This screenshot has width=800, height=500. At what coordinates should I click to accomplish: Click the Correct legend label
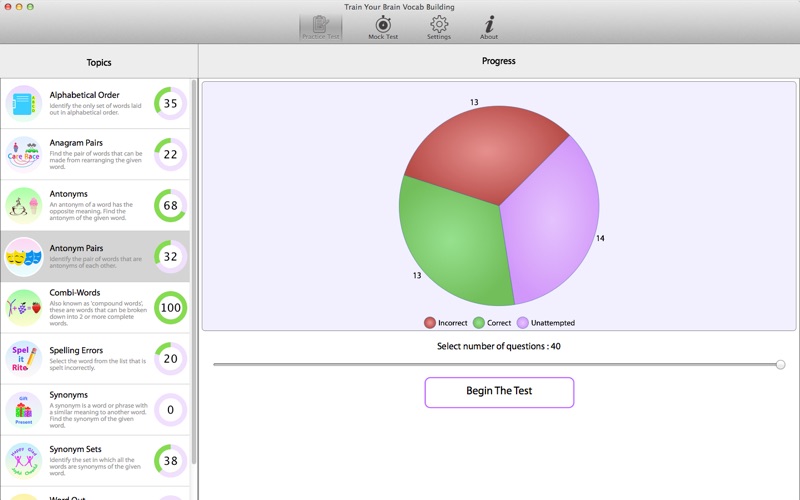coord(498,323)
